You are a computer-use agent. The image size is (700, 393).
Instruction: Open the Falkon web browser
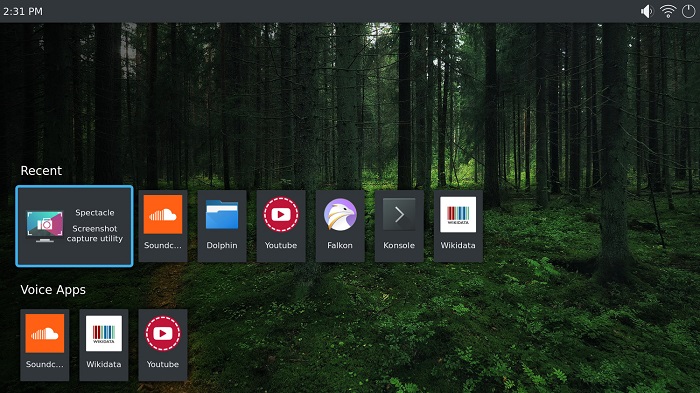[340, 226]
